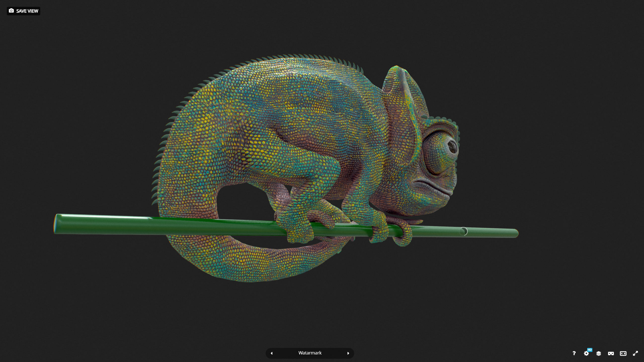Open the help question mark icon
Image resolution: width=644 pixels, height=362 pixels.
point(574,353)
